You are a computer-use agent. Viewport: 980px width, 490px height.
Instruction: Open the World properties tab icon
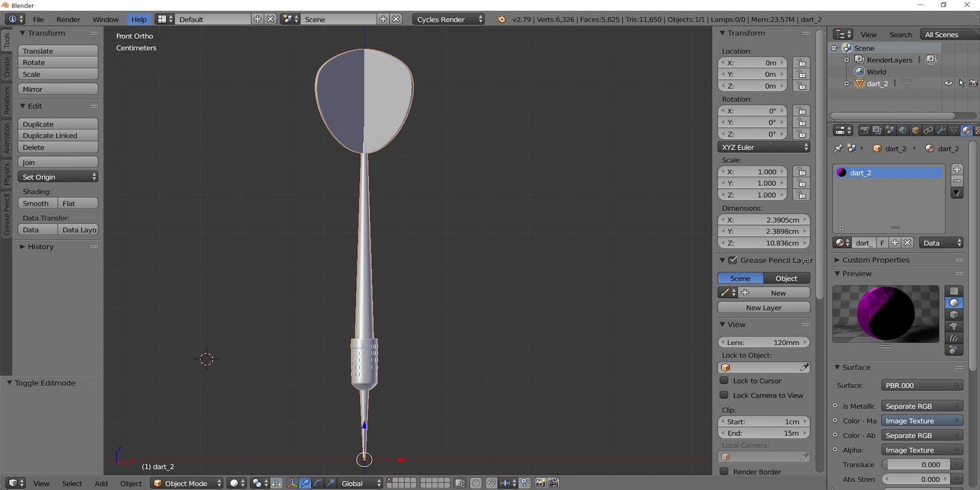coord(902,131)
